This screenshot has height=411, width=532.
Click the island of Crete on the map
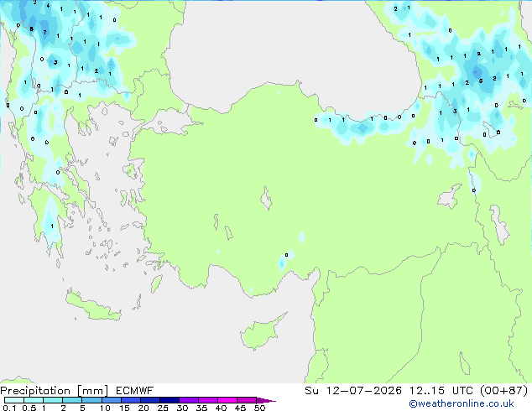(93, 305)
